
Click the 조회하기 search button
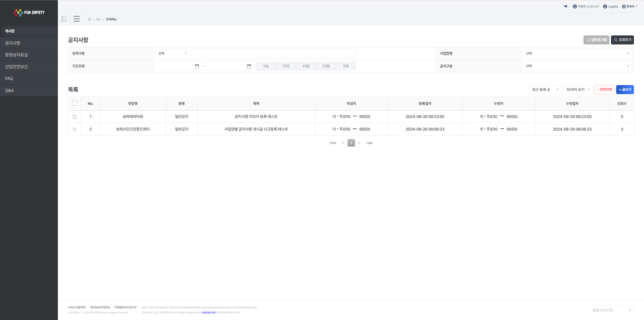pos(622,40)
